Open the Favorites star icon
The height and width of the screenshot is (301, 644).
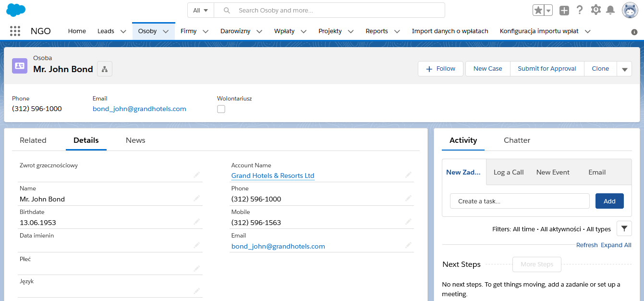(x=538, y=10)
